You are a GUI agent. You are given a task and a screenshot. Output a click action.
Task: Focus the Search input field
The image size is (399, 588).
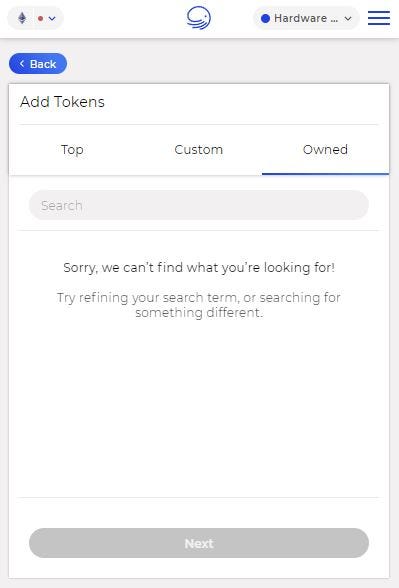[199, 205]
